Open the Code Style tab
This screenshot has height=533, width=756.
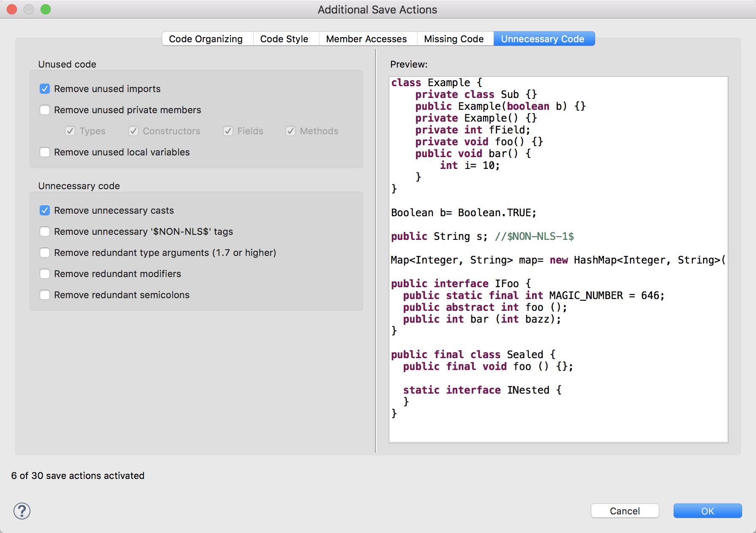[284, 39]
